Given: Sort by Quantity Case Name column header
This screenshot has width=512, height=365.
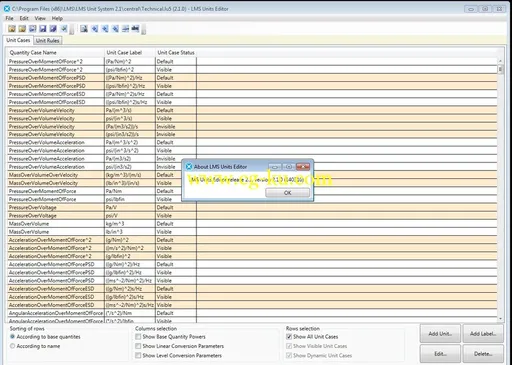Looking at the screenshot, I should 56,53.
